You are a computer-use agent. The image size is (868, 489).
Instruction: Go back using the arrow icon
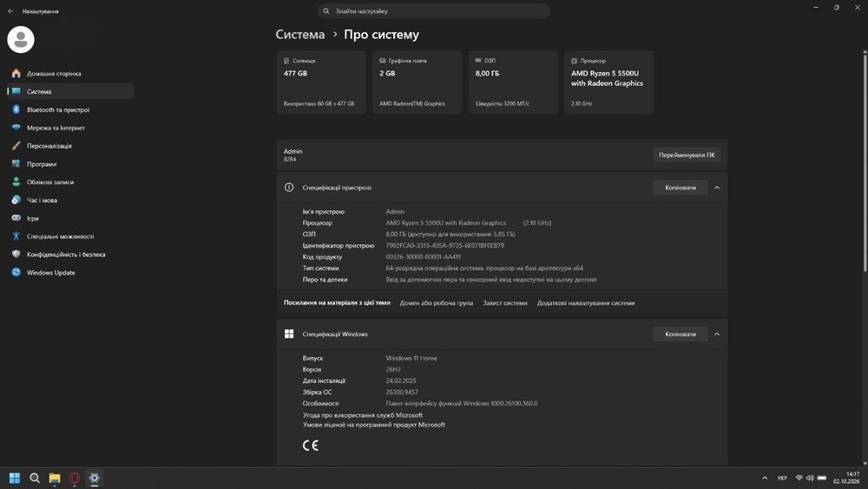click(10, 11)
